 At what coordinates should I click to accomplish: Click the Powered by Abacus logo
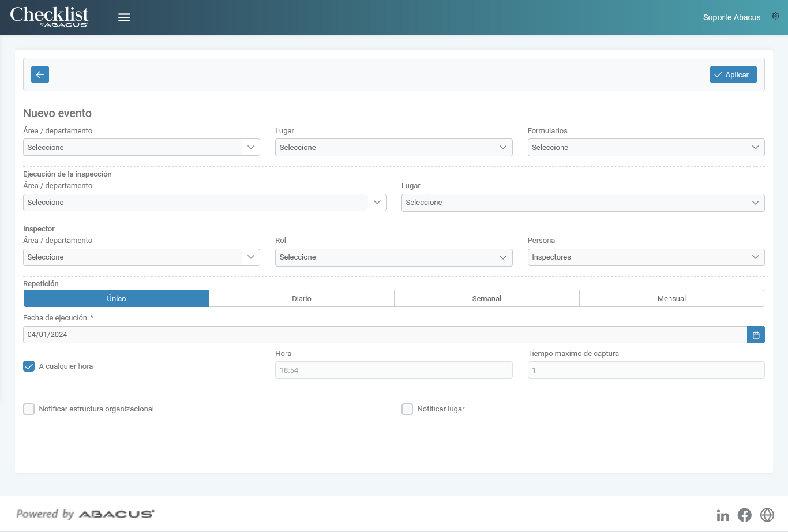click(x=85, y=514)
